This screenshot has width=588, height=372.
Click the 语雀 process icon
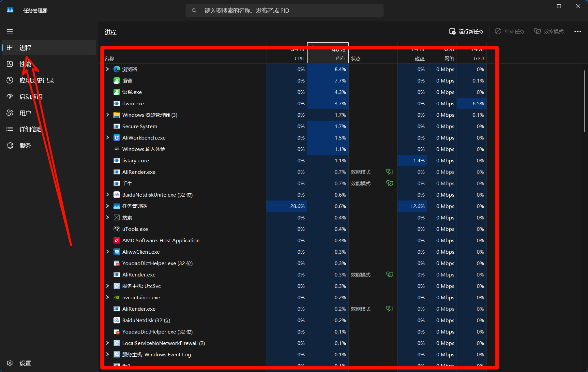click(117, 81)
